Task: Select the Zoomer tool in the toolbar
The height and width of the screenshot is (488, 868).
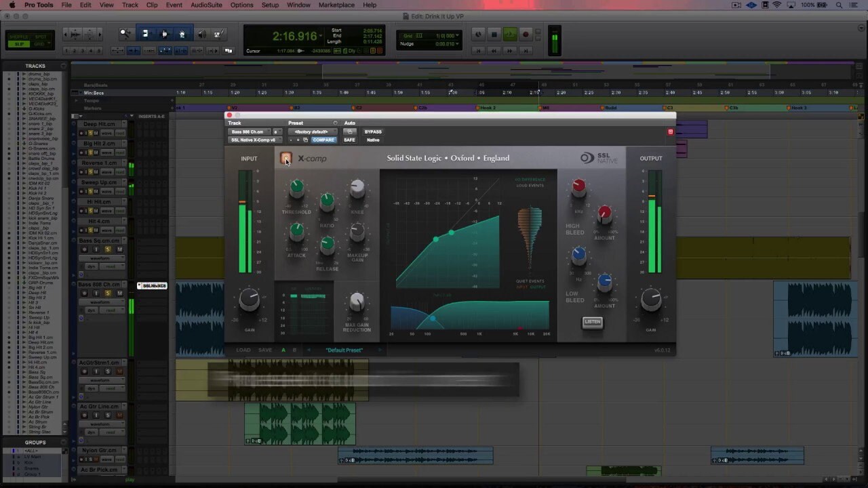Action: point(125,33)
